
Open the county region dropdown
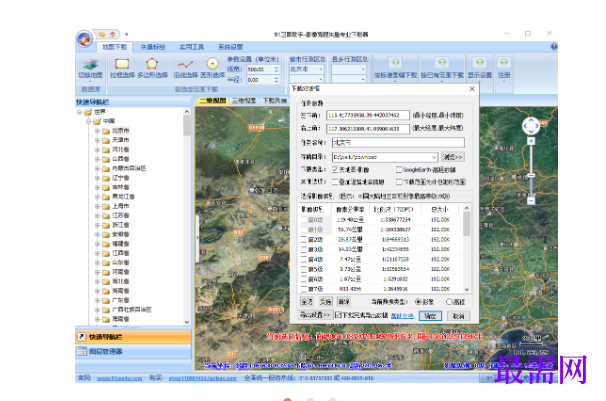click(x=363, y=69)
